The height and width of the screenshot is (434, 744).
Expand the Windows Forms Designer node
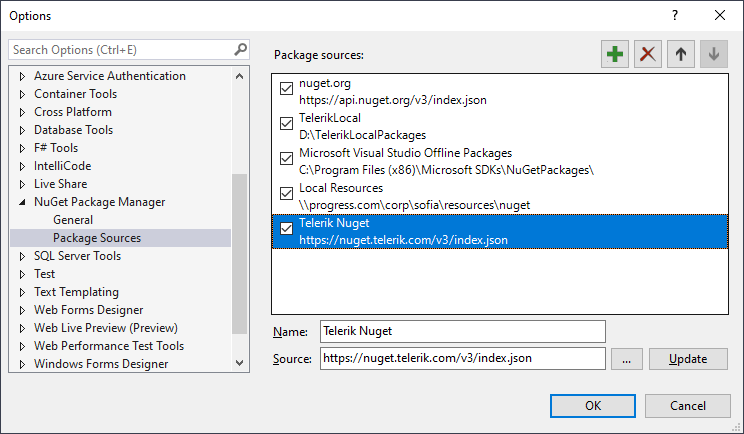[x=22, y=364]
